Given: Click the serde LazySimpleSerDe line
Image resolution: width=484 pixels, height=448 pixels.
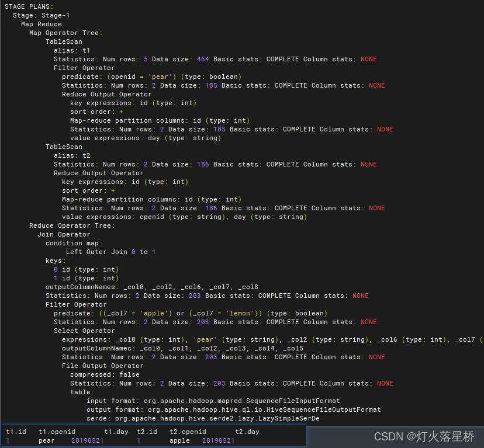Looking at the screenshot, I should pos(203,418).
